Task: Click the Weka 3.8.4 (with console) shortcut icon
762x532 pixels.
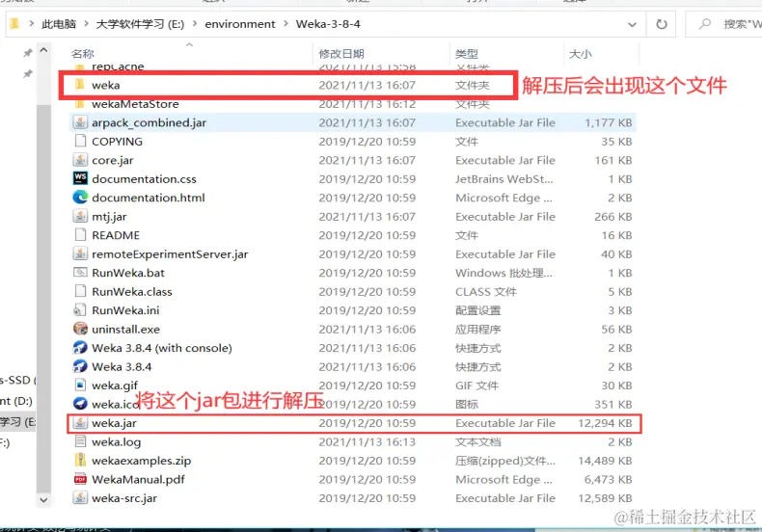Action: click(x=80, y=348)
